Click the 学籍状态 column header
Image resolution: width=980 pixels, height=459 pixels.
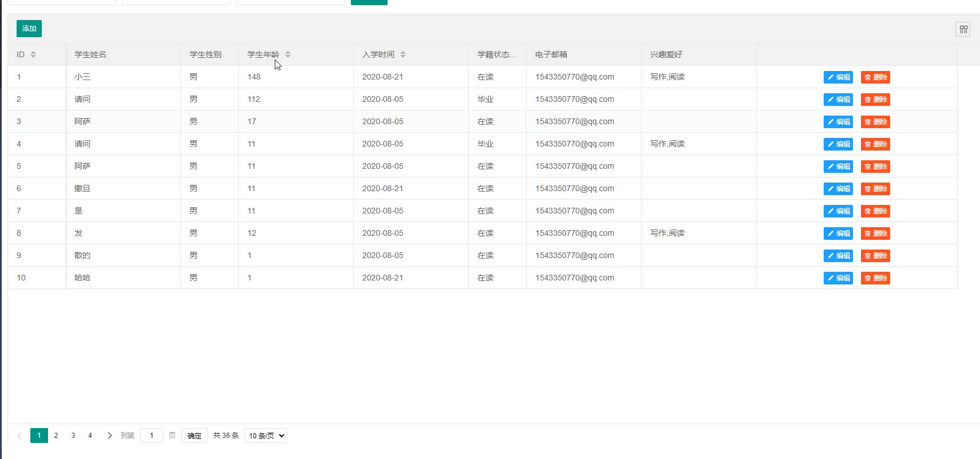click(497, 54)
